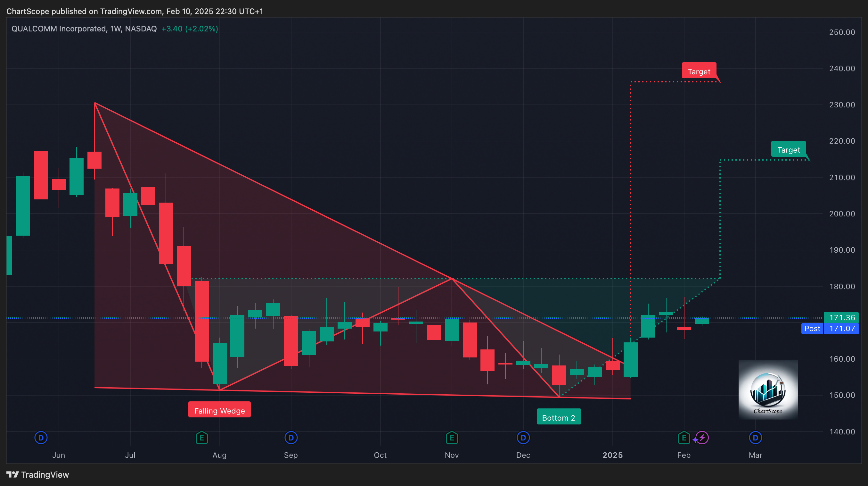Image resolution: width=868 pixels, height=486 pixels.
Task: Click the red Target label
Action: click(699, 71)
